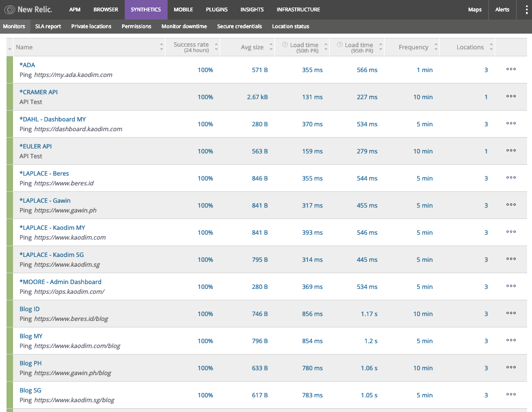Screen dimensions: 532x412
Task: Open the *LAPLACE - Beres monitor
Action: 44,173
